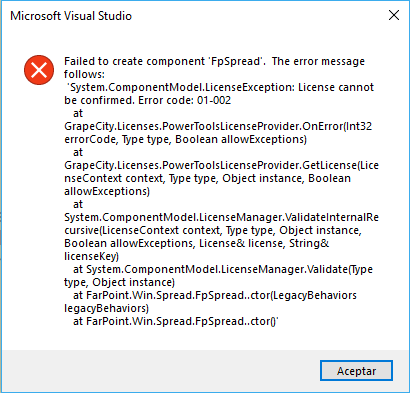Click the System.ComponentModel.LicenseException line
This screenshot has width=410, height=393.
221,87
